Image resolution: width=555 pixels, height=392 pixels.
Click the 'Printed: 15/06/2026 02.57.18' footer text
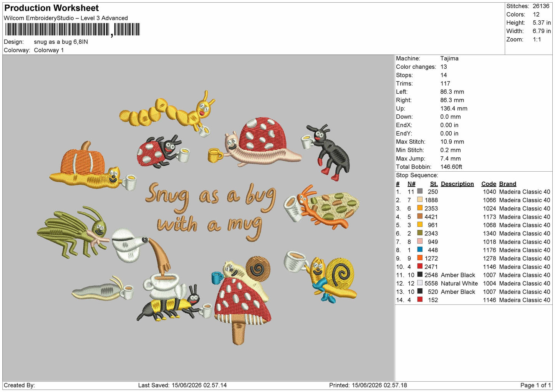[368, 385]
